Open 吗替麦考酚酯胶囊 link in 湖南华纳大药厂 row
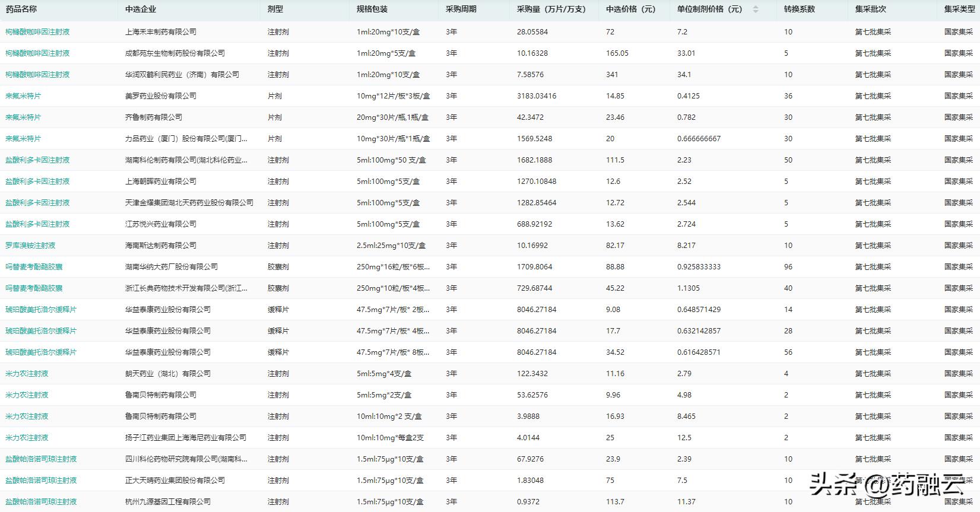980x512 pixels. (34, 267)
